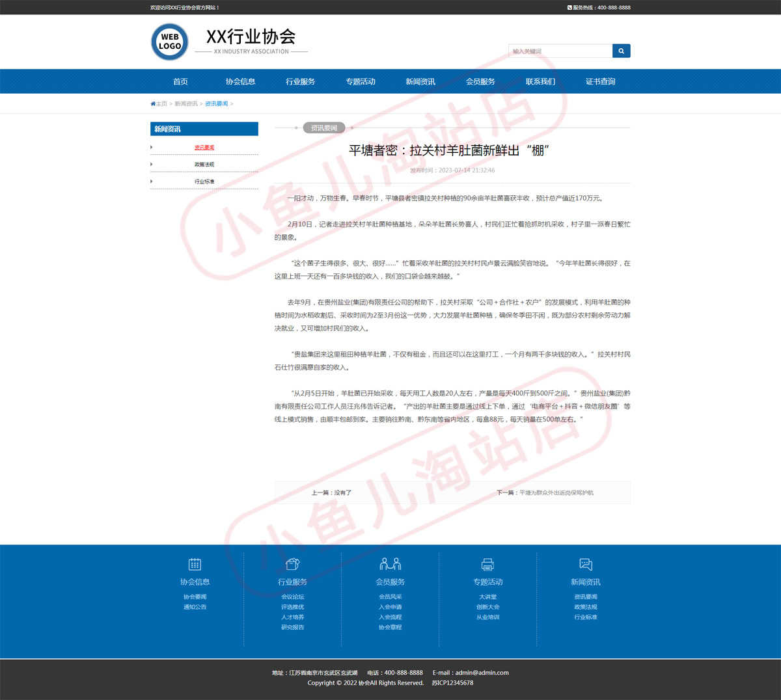Open footer link 行业标准

585,617
